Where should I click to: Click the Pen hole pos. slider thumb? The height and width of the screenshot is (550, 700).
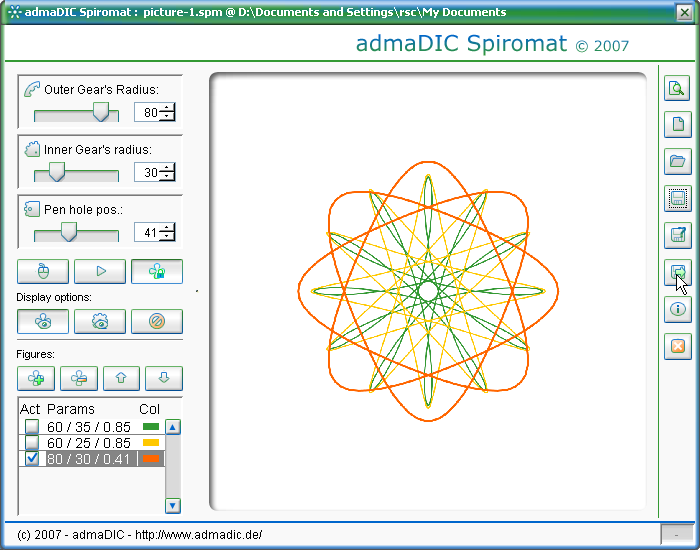[68, 232]
